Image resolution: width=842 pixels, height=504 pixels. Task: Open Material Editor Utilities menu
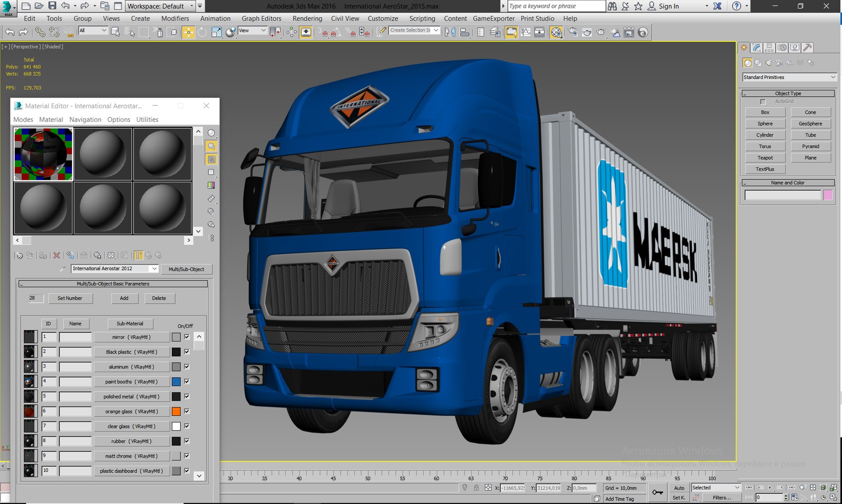(147, 119)
